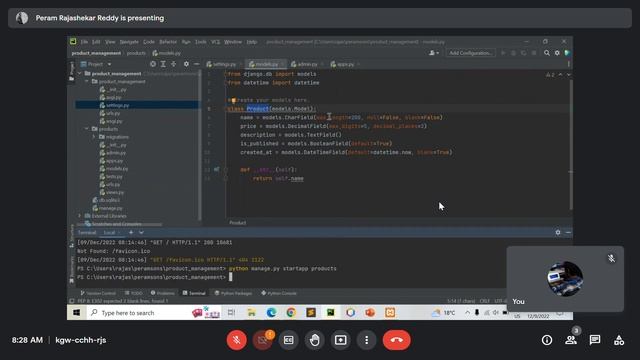
Task: Open the terminal sessions dropdown arrow
Action: coord(141,233)
